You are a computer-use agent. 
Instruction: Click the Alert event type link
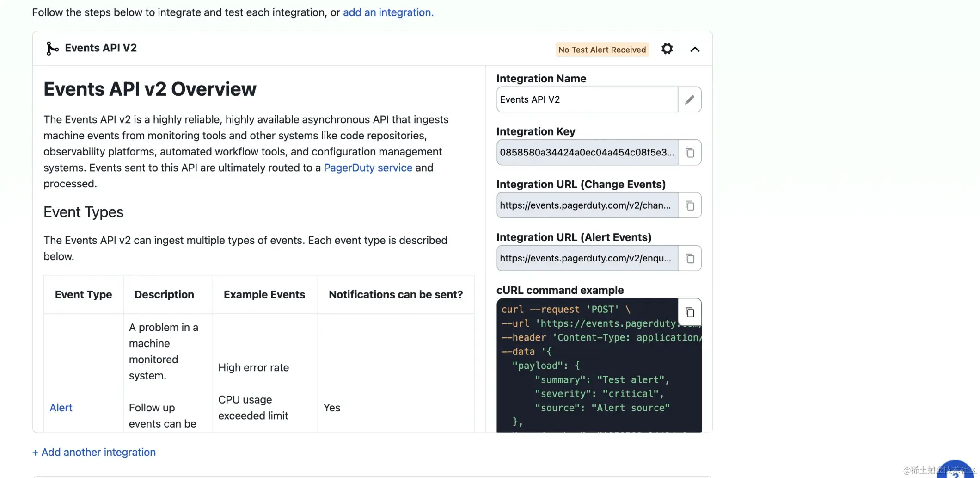click(61, 408)
